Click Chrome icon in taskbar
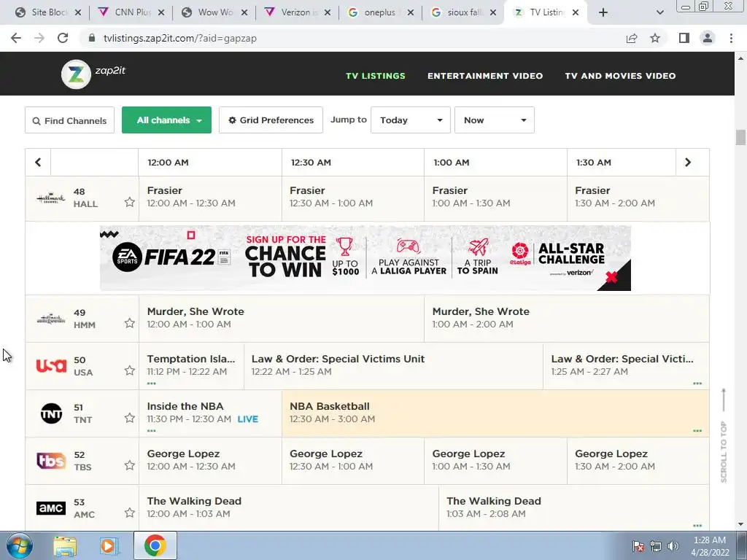Viewport: 747px width, 560px height. click(155, 545)
